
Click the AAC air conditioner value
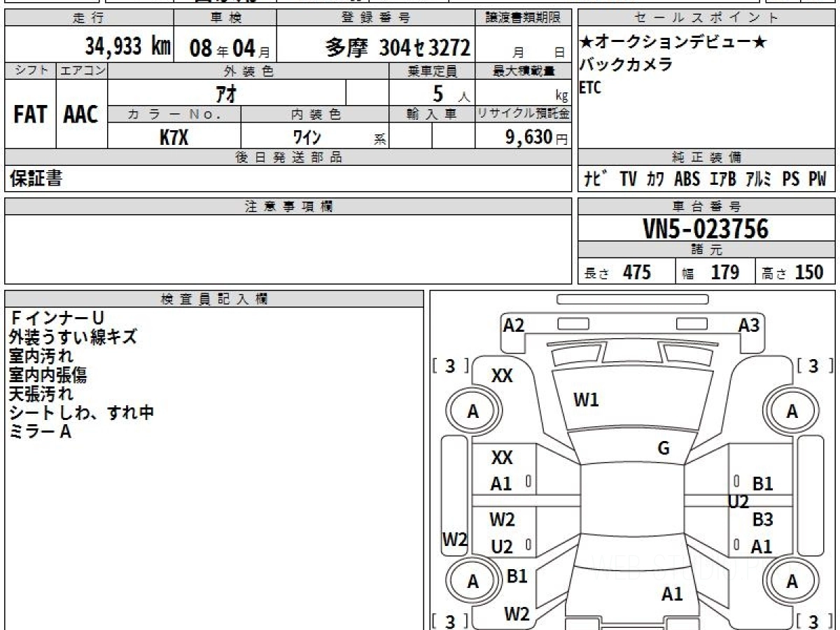pyautogui.click(x=81, y=115)
